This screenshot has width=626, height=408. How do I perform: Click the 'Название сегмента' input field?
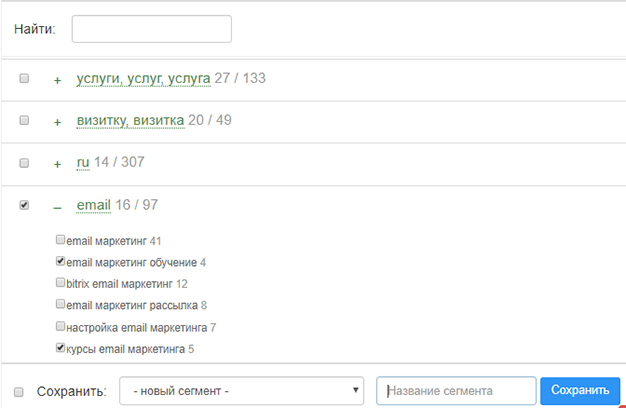tap(456, 391)
